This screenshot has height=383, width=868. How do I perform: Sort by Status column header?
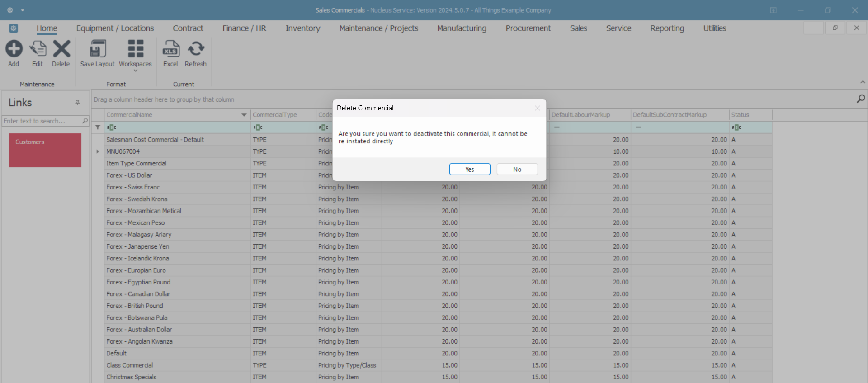point(750,115)
